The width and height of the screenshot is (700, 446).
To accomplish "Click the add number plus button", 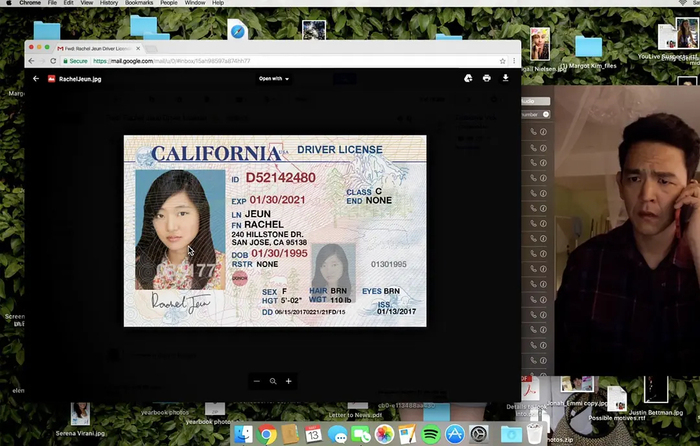I will coord(546,115).
